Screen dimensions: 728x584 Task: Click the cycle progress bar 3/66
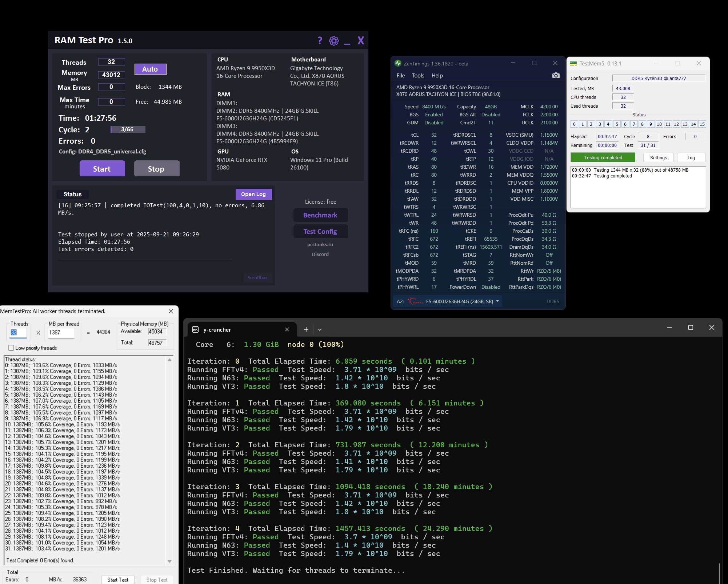(128, 129)
